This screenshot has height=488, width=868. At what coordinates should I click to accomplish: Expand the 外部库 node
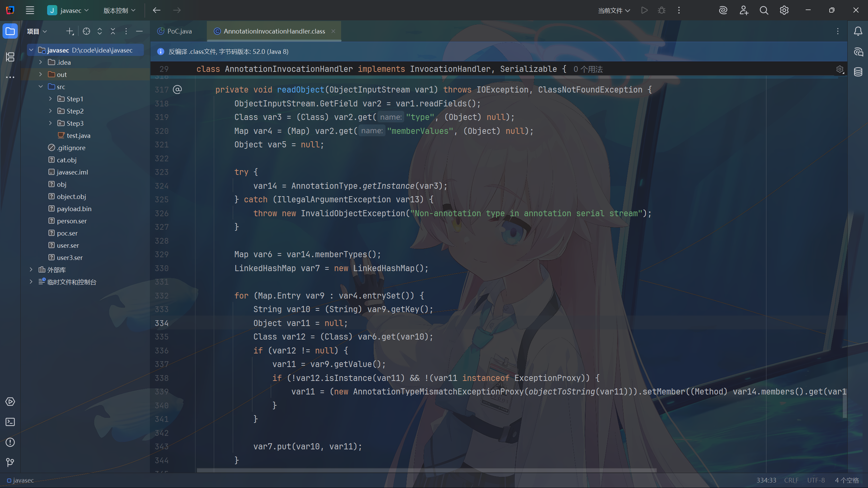tap(31, 270)
